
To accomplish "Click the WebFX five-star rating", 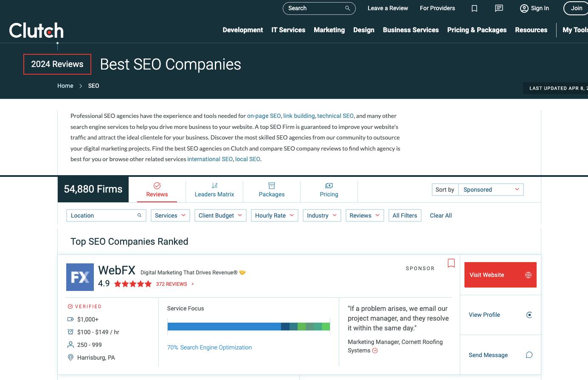I will click(x=133, y=284).
